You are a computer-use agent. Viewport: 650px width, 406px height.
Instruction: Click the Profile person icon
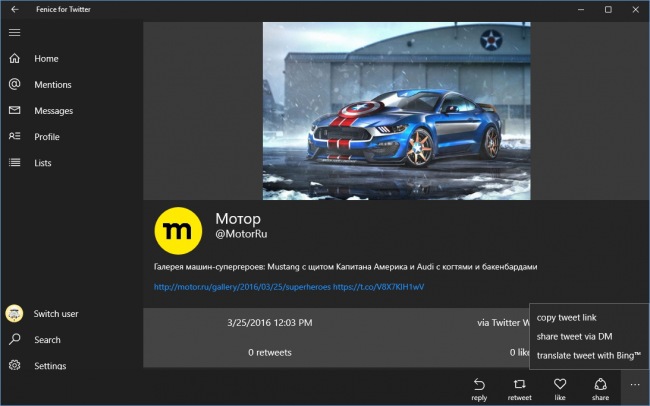[15, 136]
